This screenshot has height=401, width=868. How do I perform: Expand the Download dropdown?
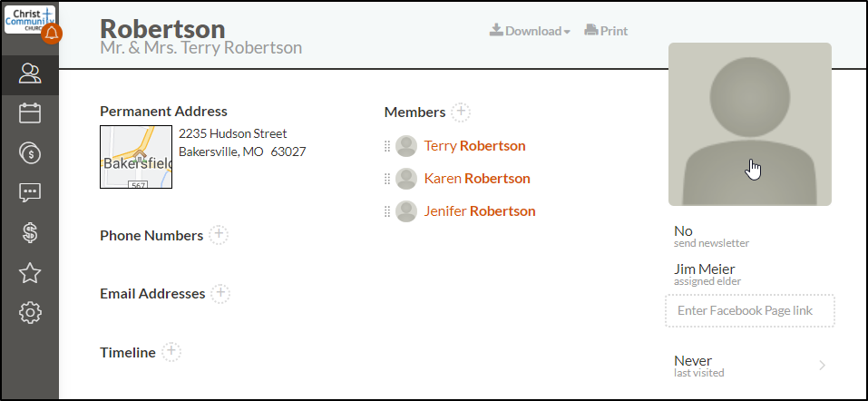point(530,31)
